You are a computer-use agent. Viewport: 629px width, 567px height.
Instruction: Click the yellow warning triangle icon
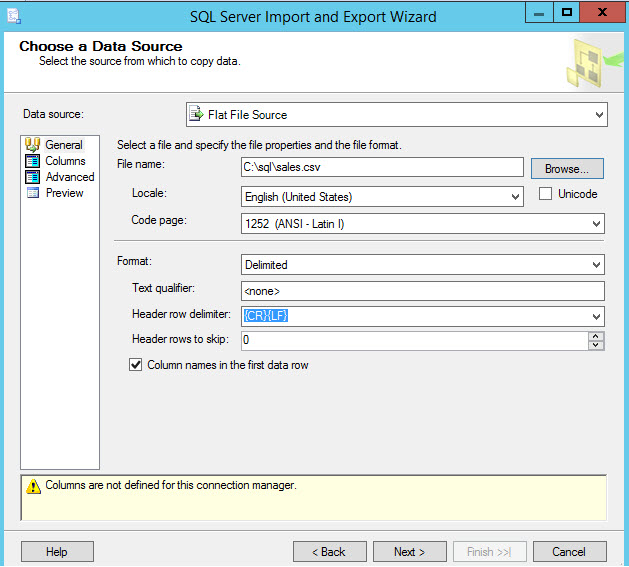point(33,486)
